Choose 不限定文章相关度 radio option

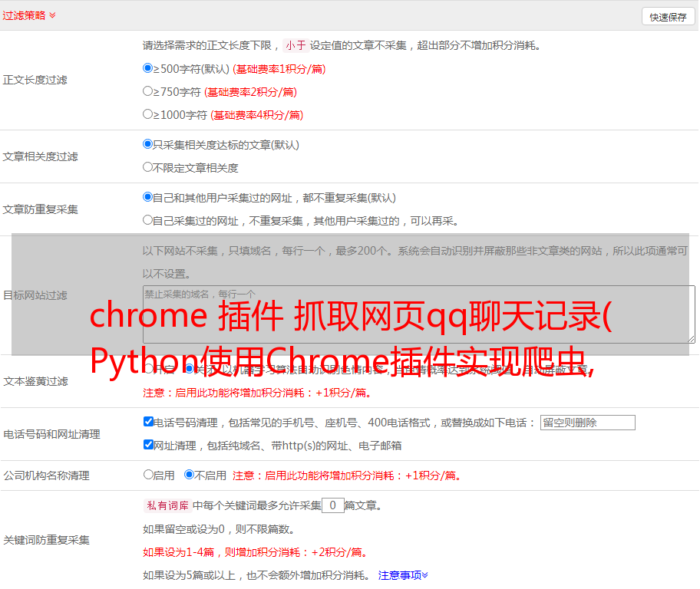click(x=147, y=167)
